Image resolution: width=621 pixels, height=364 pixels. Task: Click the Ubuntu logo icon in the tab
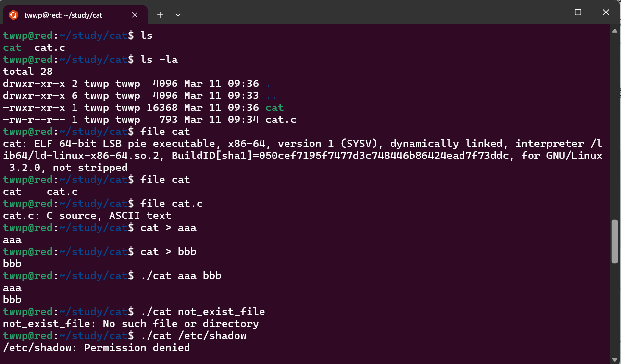pyautogui.click(x=13, y=15)
